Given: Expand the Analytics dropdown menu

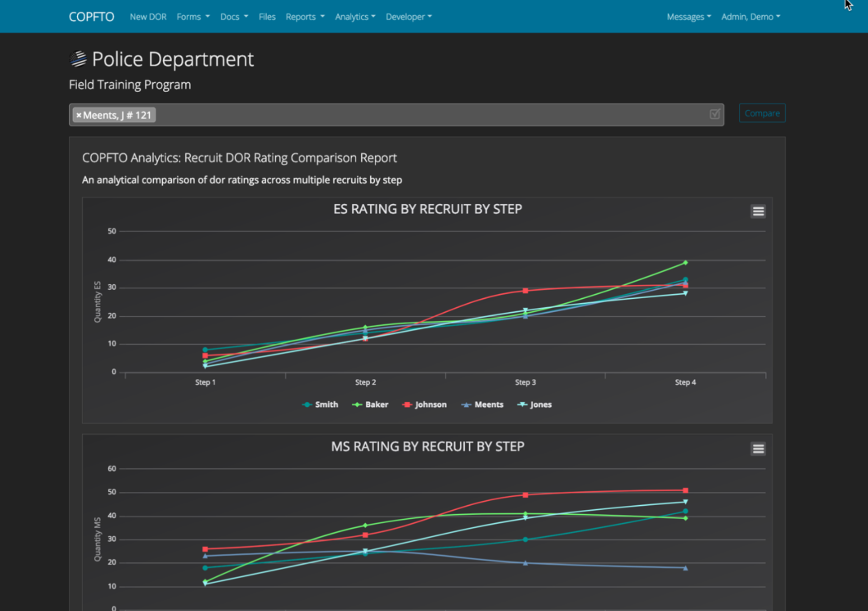Looking at the screenshot, I should (x=355, y=17).
